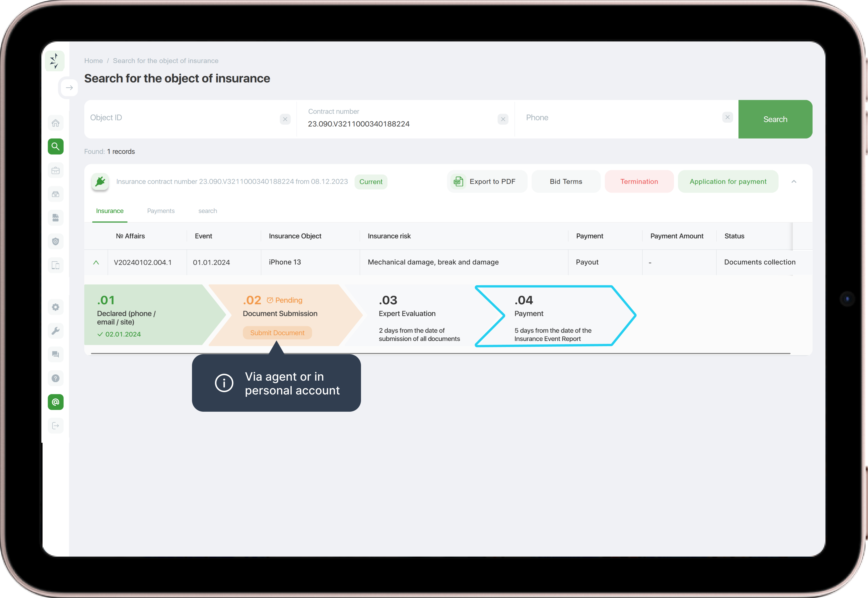The width and height of the screenshot is (868, 598).
Task: Click the Submit Document button
Action: 277,333
